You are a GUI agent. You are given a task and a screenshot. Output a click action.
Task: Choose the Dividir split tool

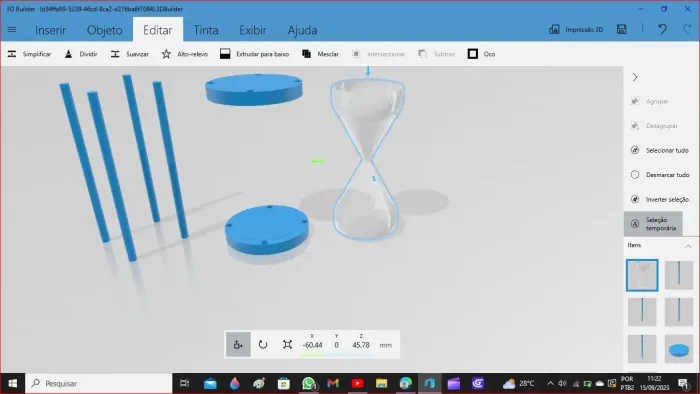(x=81, y=54)
